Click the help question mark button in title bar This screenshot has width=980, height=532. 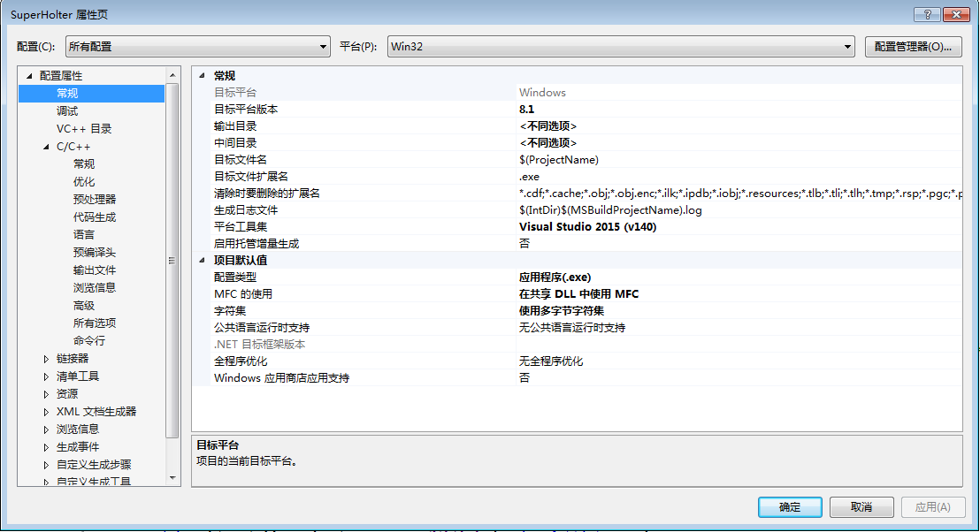pos(927,14)
